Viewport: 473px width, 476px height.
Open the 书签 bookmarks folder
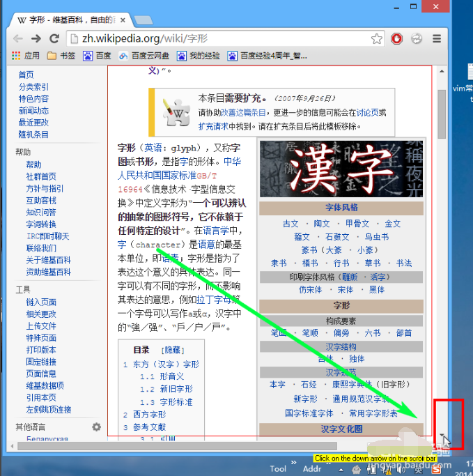[x=61, y=56]
